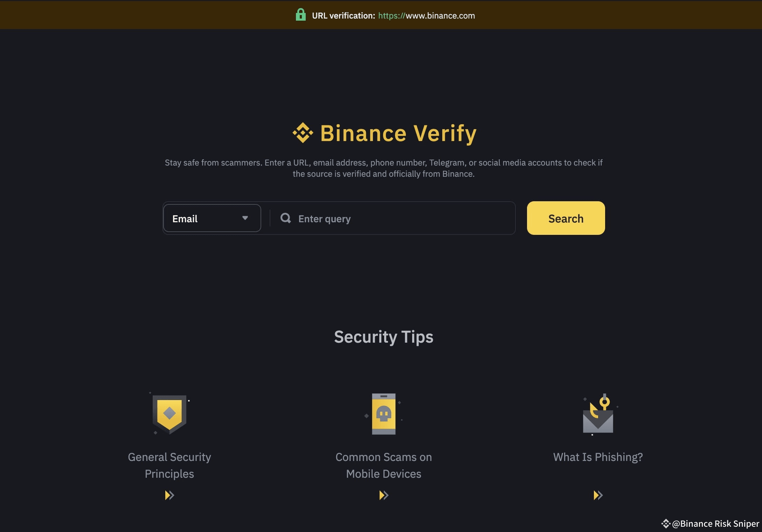Click the phishing hook envelope icon
The height and width of the screenshot is (532, 762).
coord(598,415)
